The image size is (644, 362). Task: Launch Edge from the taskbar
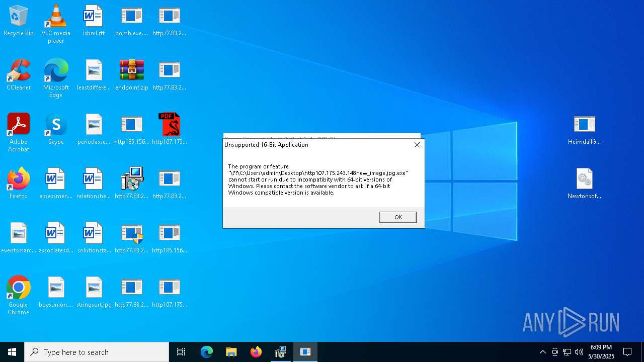(207, 352)
